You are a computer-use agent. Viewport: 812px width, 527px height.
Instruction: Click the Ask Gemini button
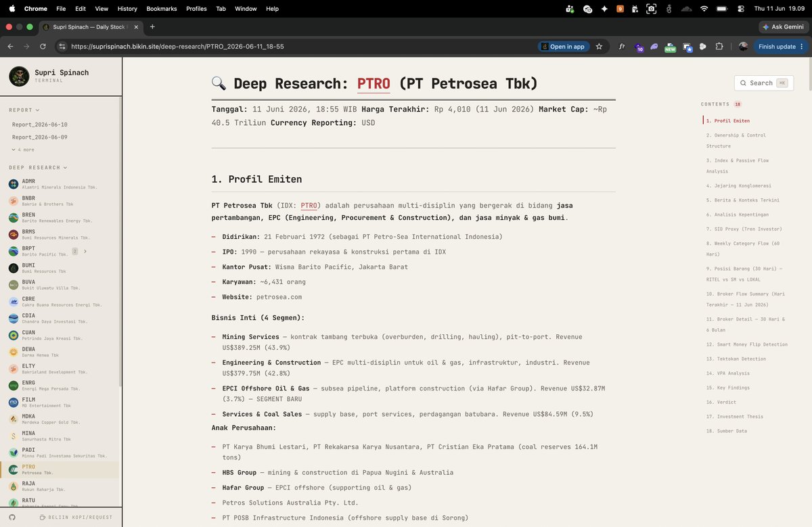coord(782,26)
